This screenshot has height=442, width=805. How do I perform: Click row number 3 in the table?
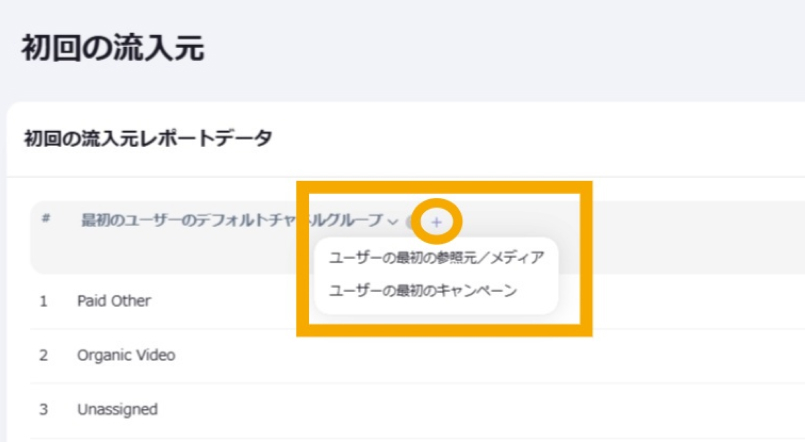point(44,409)
